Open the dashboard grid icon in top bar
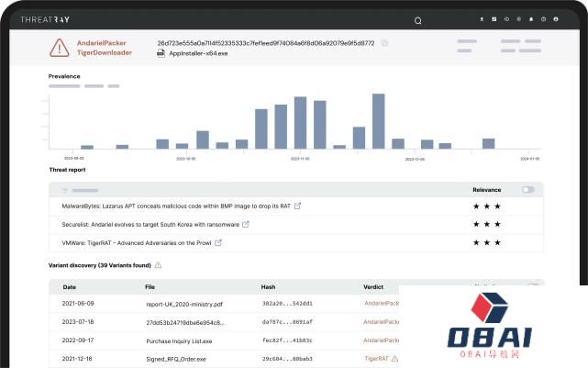The image size is (588, 368). click(494, 19)
